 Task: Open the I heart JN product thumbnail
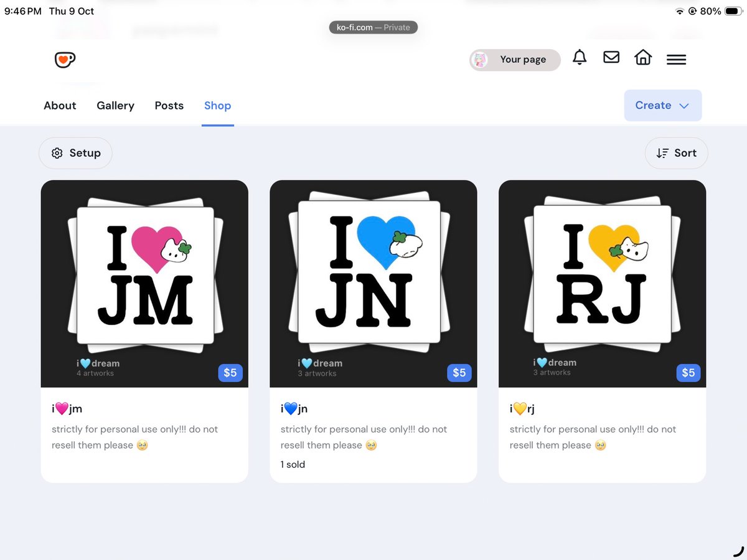coord(374,284)
